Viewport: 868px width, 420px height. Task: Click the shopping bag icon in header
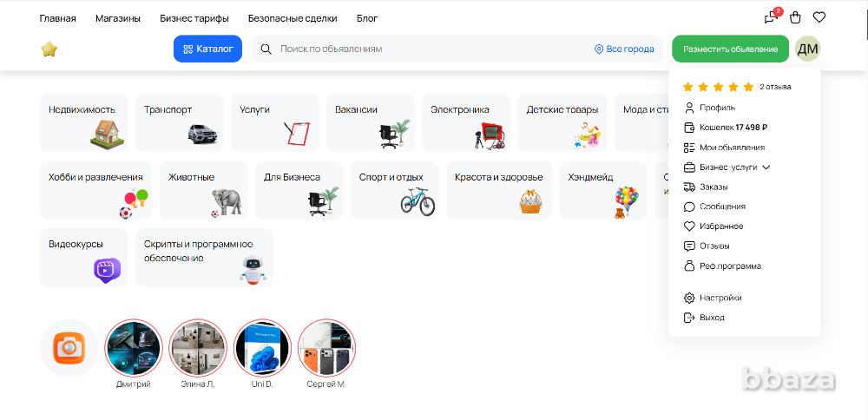[795, 17]
